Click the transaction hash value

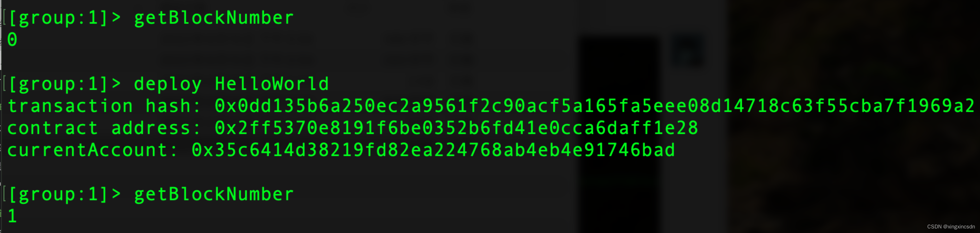point(595,106)
